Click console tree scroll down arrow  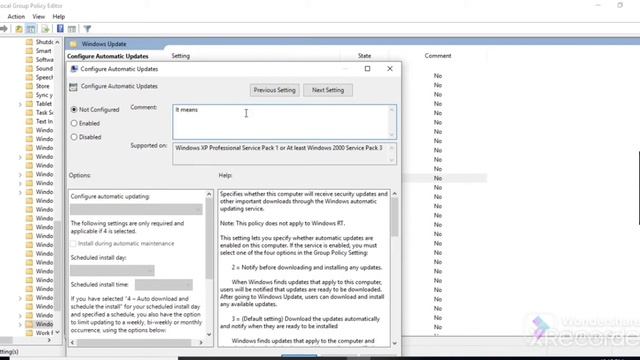(x=58, y=332)
